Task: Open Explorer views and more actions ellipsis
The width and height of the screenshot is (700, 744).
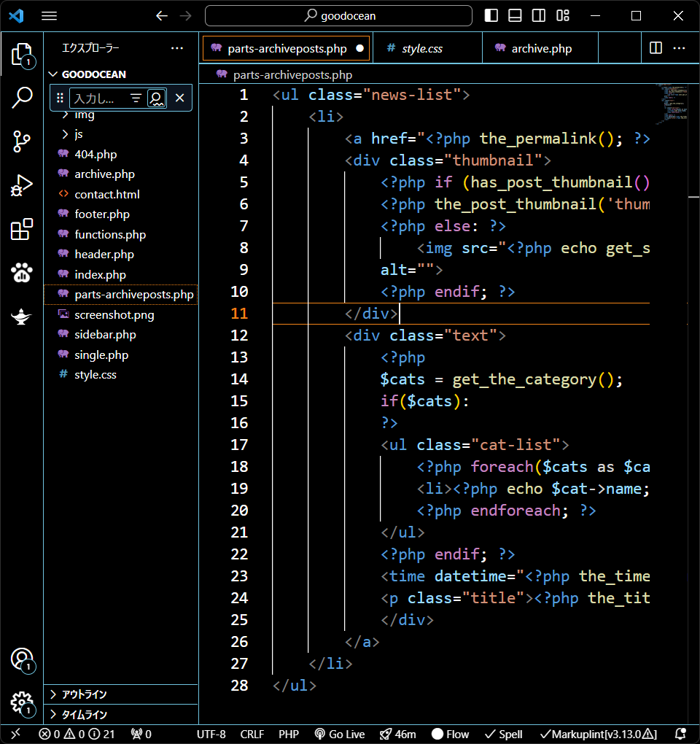Action: 177,48
